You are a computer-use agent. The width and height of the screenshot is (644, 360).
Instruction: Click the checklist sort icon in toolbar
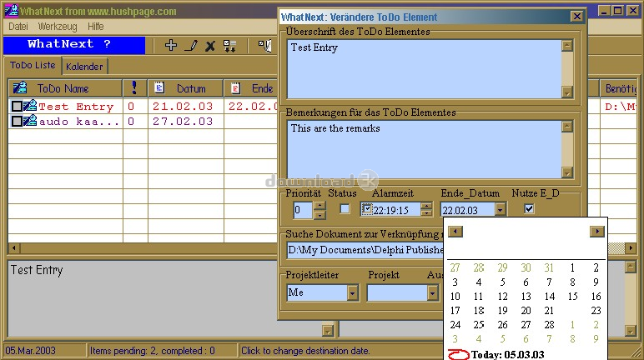229,45
